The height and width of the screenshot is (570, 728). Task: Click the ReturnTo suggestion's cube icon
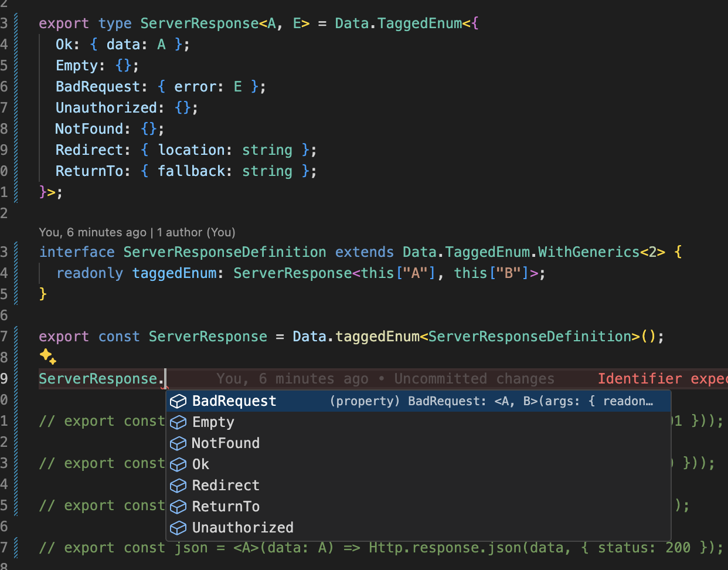pos(178,507)
